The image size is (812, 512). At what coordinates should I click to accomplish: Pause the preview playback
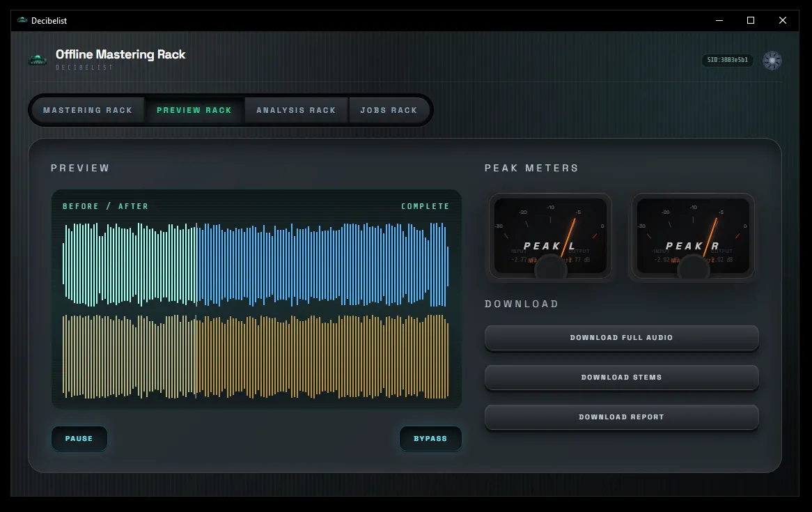coord(79,438)
